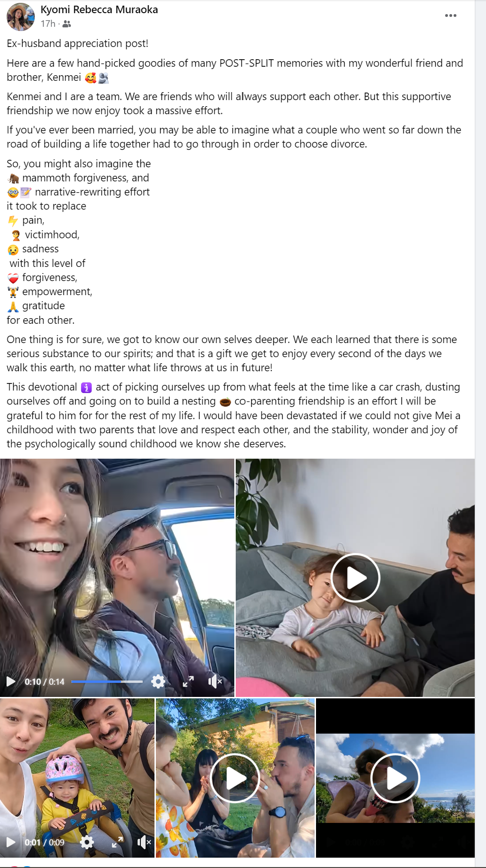486x868 pixels.
Task: Click the friends audience icon next to timestamp
Action: [x=67, y=24]
